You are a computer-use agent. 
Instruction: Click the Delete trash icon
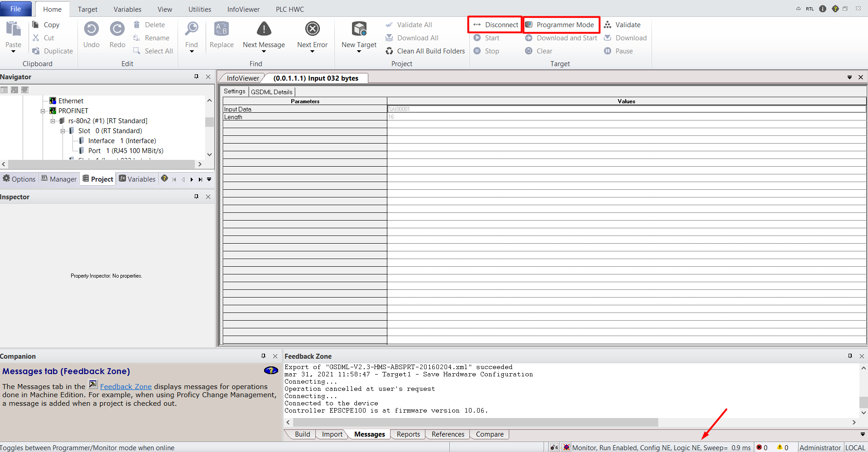pos(137,24)
